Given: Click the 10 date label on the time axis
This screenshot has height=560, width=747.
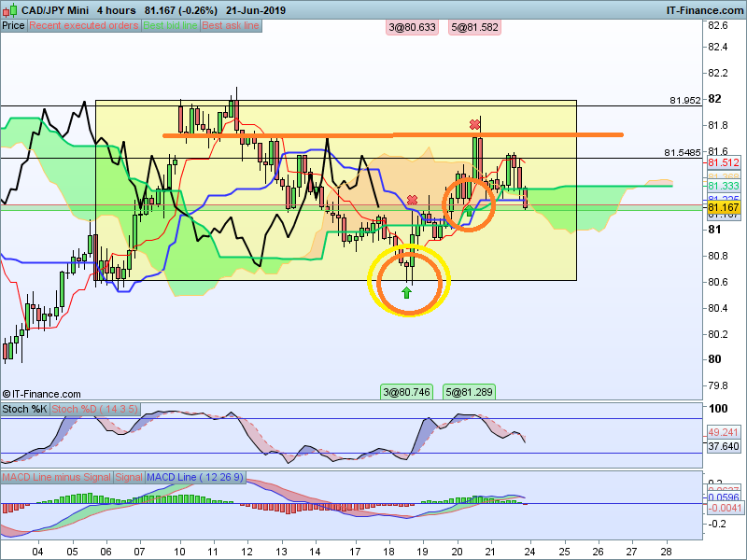Looking at the screenshot, I should click(179, 553).
